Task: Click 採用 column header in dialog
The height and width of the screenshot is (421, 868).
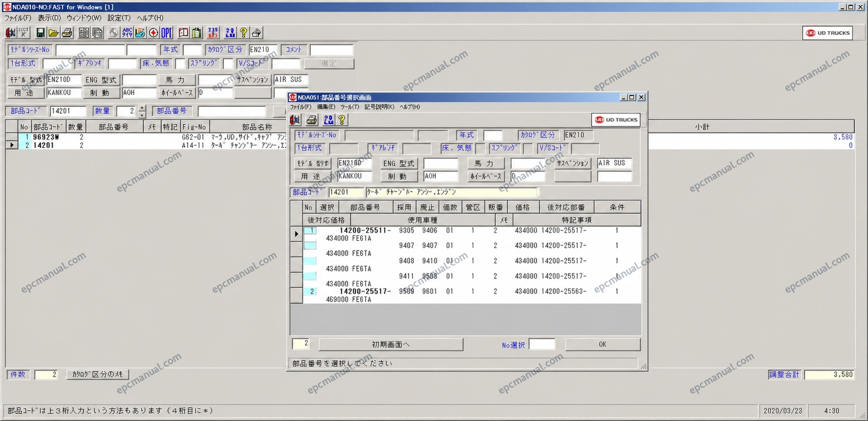Action: click(x=404, y=207)
